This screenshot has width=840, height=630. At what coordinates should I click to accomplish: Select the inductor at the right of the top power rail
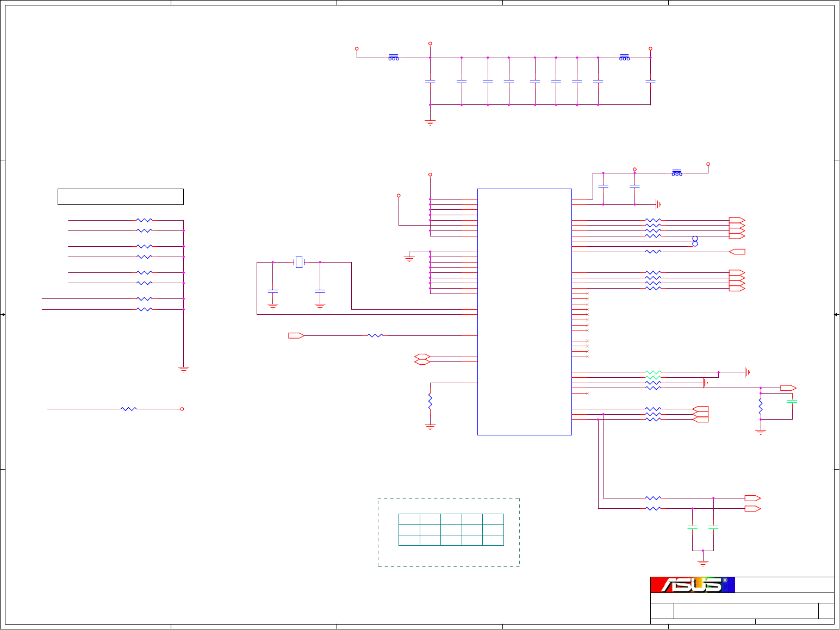point(625,57)
